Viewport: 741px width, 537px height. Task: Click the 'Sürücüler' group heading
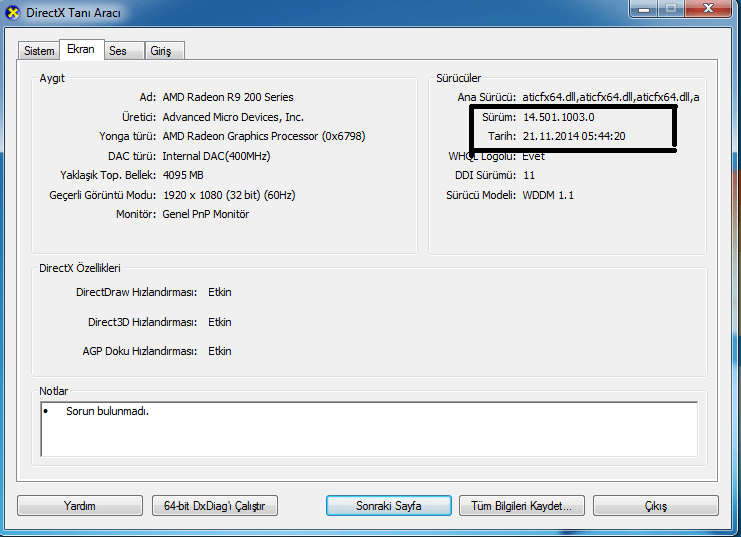(458, 78)
